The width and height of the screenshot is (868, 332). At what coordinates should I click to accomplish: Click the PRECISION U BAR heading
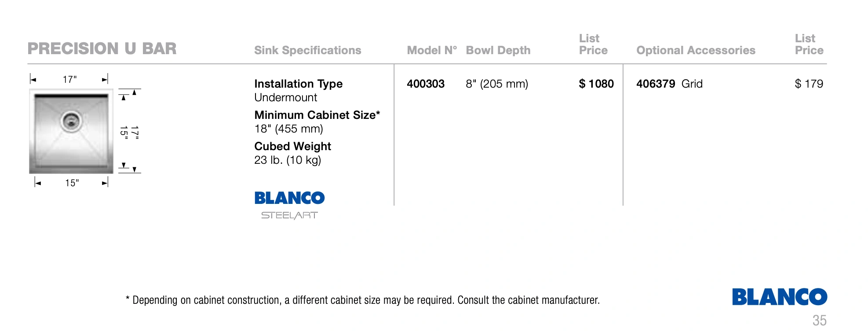click(x=102, y=48)
